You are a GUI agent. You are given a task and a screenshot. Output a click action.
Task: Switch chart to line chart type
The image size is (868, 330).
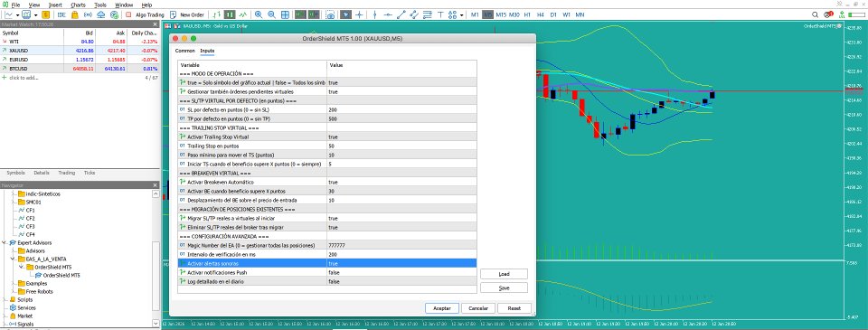pos(242,14)
